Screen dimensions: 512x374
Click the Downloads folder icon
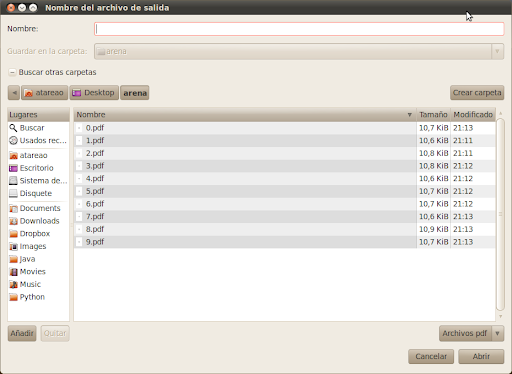pyautogui.click(x=13, y=221)
